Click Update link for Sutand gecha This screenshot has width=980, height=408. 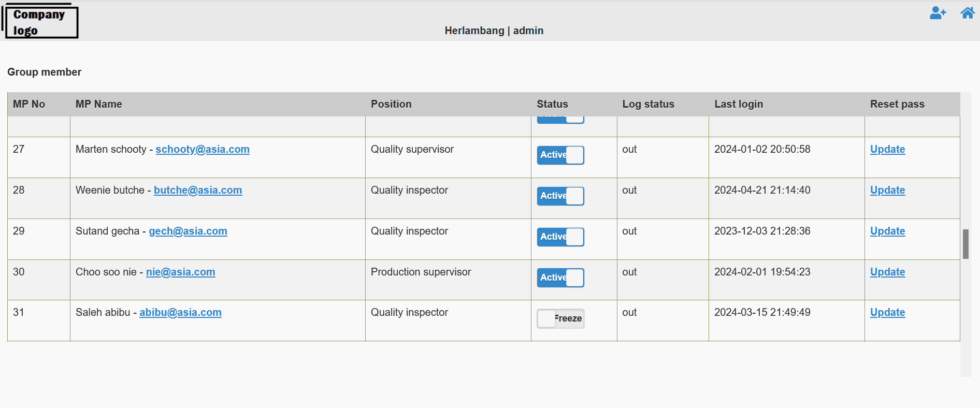[887, 231]
